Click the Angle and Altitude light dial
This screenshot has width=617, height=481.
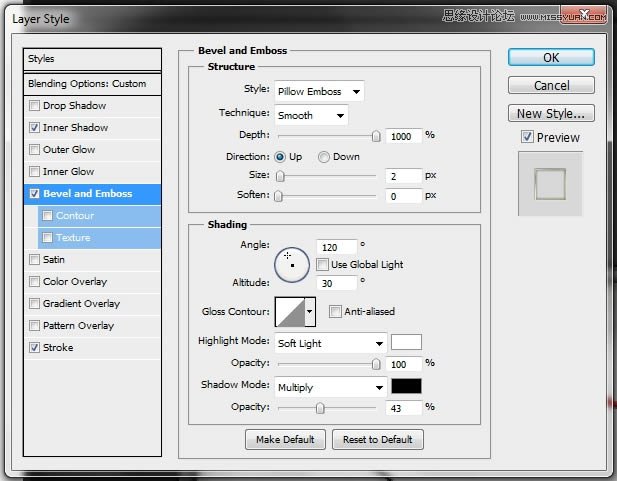point(292,265)
